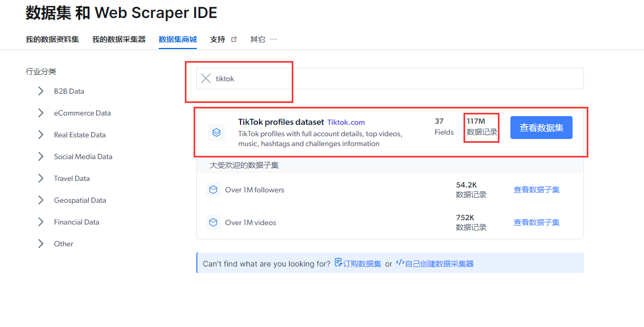This screenshot has width=644, height=327.
Task: Click the 数据集 和 Web Scraper IDE page title
Action: click(x=121, y=13)
